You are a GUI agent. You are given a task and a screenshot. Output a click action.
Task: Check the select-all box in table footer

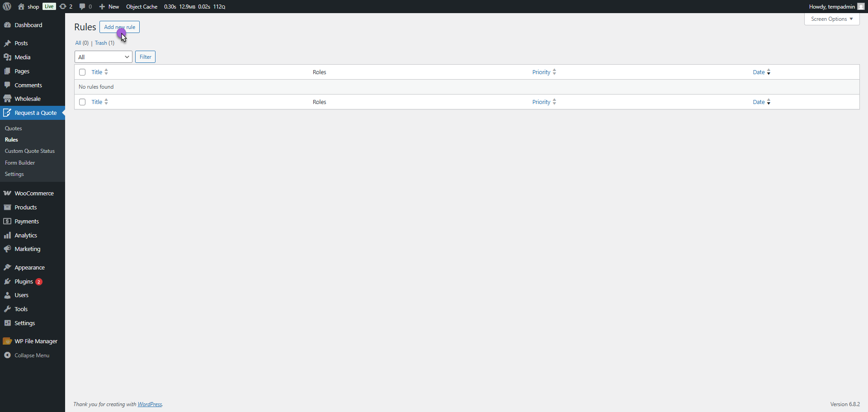(82, 102)
